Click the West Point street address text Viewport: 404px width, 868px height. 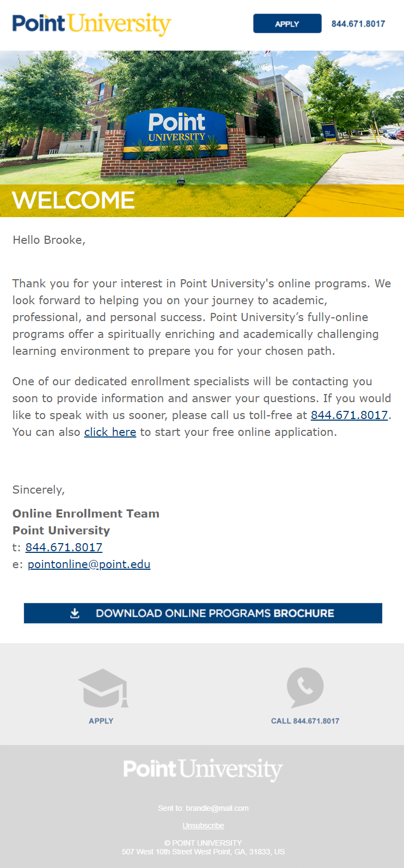(203, 852)
